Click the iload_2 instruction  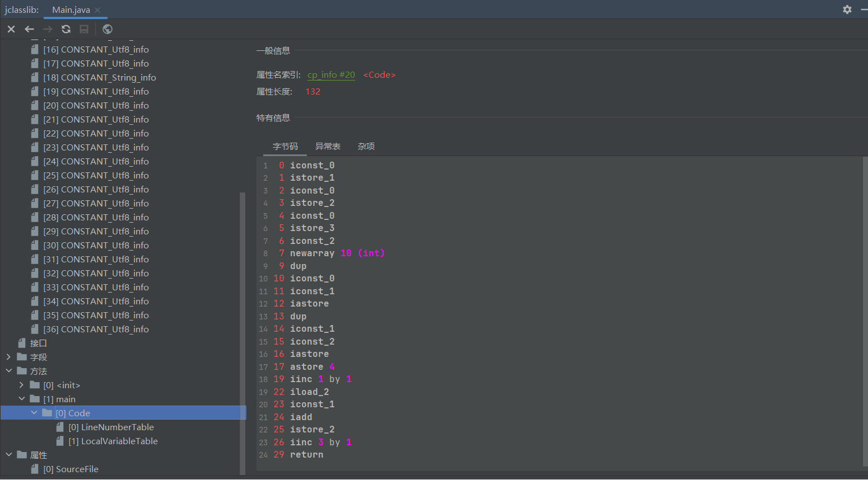tap(309, 392)
